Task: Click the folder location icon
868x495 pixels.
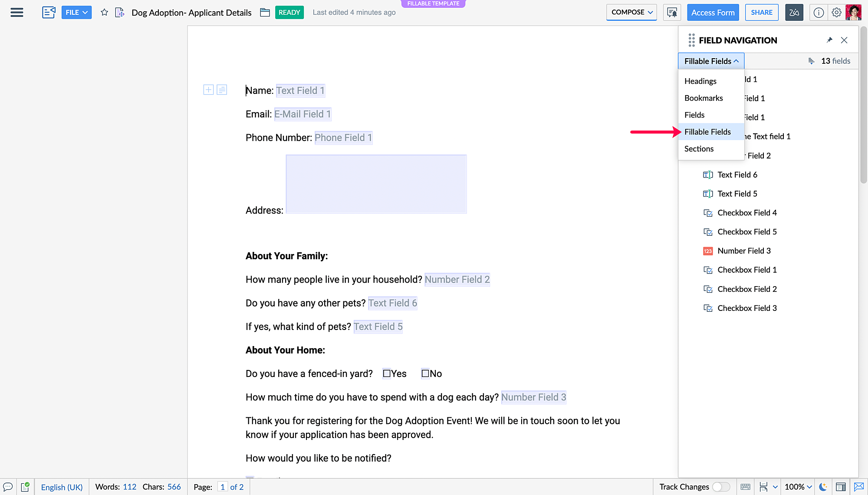Action: (x=265, y=13)
